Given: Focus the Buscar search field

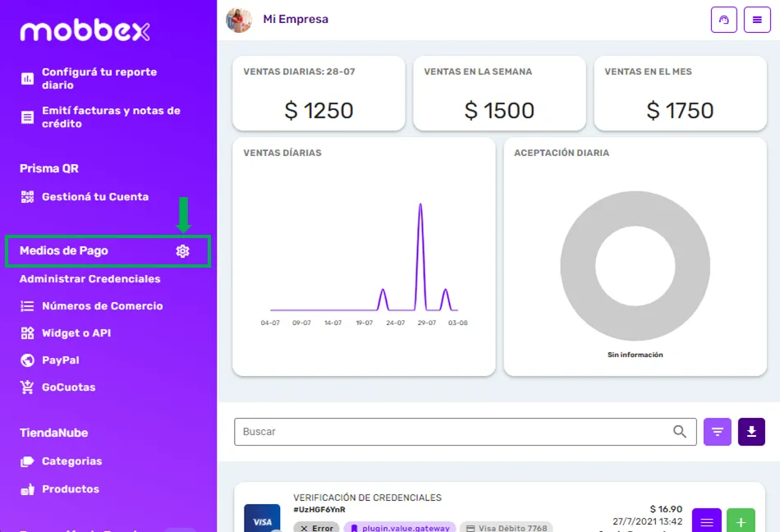Looking at the screenshot, I should click(x=465, y=432).
